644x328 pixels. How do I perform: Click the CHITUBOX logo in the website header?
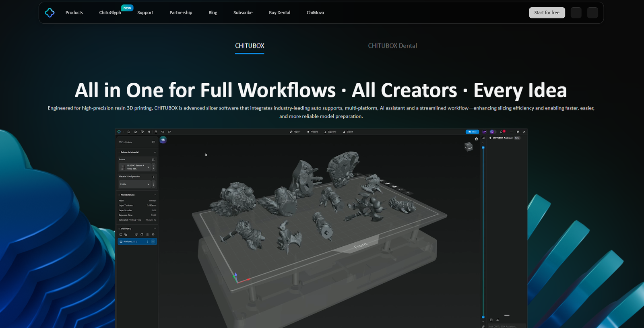click(50, 12)
